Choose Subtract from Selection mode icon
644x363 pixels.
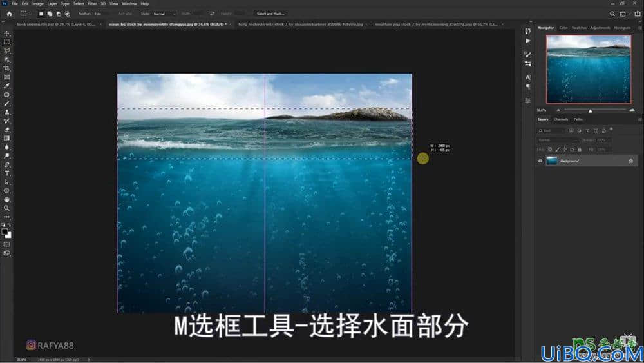(x=59, y=14)
